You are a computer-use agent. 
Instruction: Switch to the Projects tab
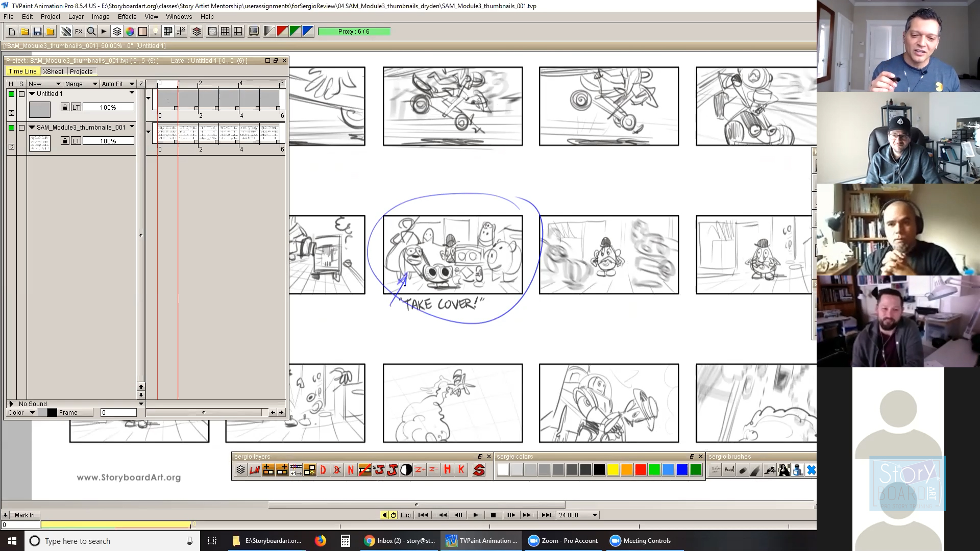pyautogui.click(x=81, y=72)
